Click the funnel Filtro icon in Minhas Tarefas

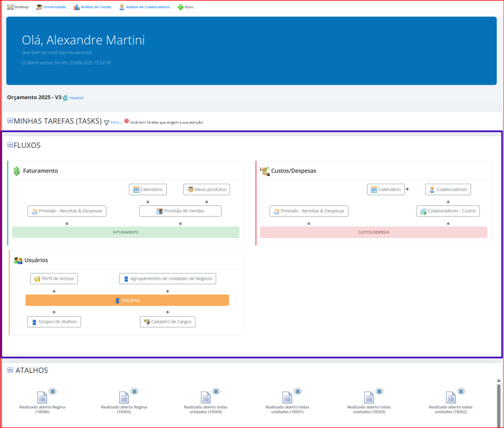(x=106, y=122)
